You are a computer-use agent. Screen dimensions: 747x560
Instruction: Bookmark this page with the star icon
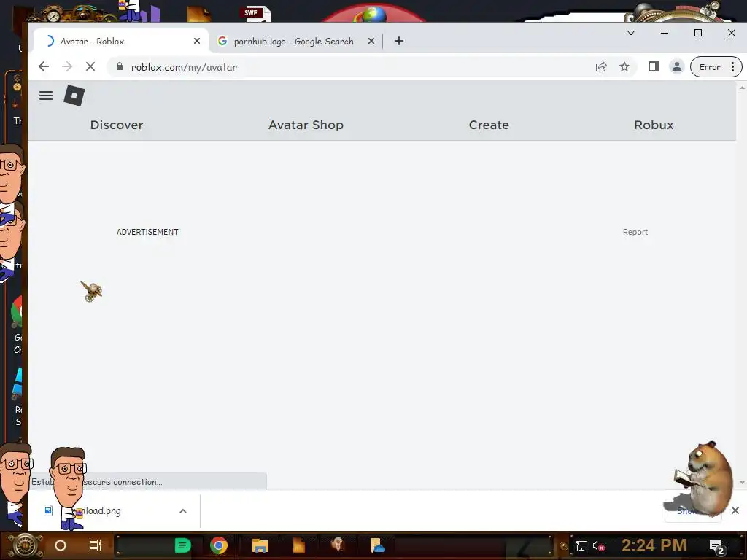click(x=624, y=67)
